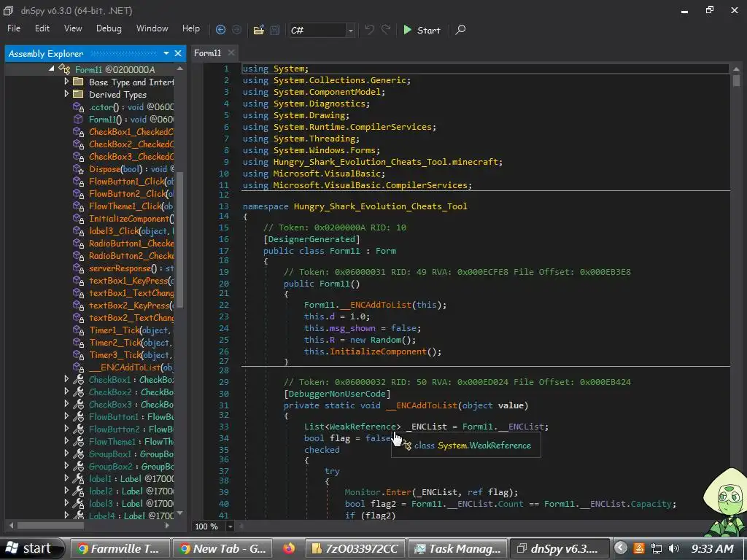Click Assembly Explorer vertical scrollbar thumb
Image resolution: width=747 pixels, height=560 pixels.
click(x=180, y=239)
